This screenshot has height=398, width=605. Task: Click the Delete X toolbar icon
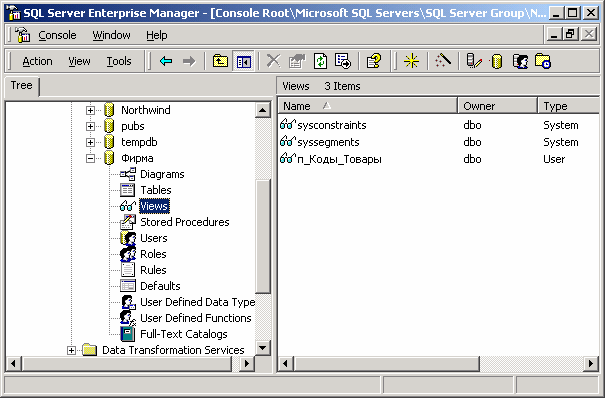point(274,61)
